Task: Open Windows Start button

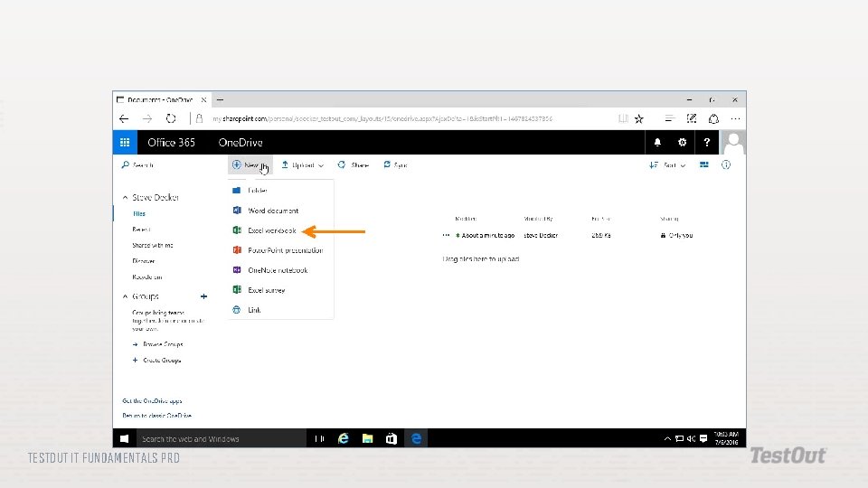Action: point(125,439)
